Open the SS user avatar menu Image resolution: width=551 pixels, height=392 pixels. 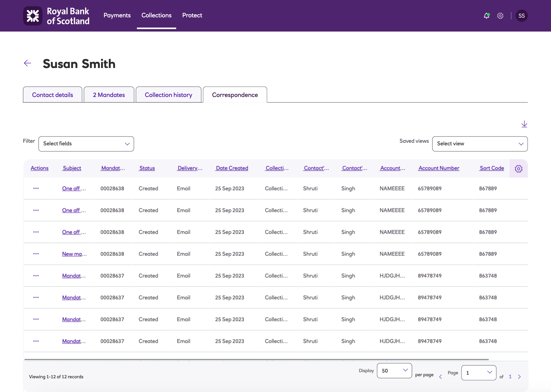(522, 16)
